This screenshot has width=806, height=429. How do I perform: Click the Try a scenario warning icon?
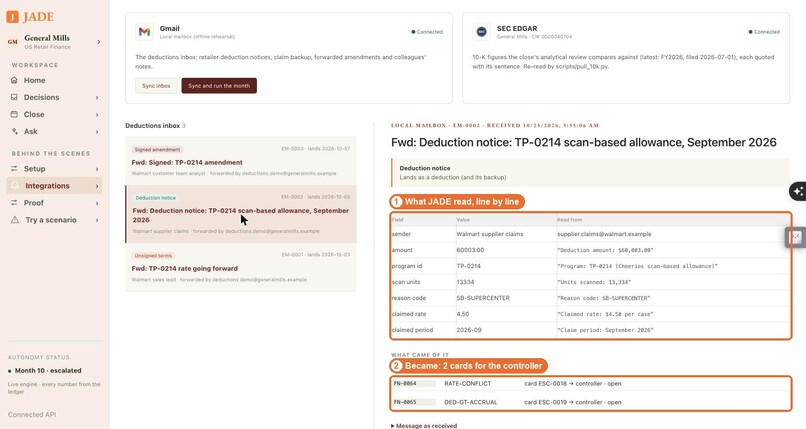15,219
